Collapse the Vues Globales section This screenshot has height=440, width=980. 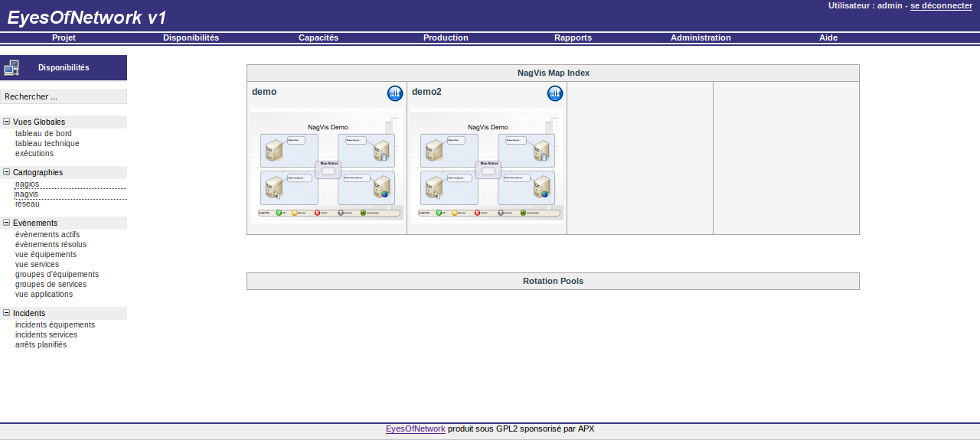(6, 122)
